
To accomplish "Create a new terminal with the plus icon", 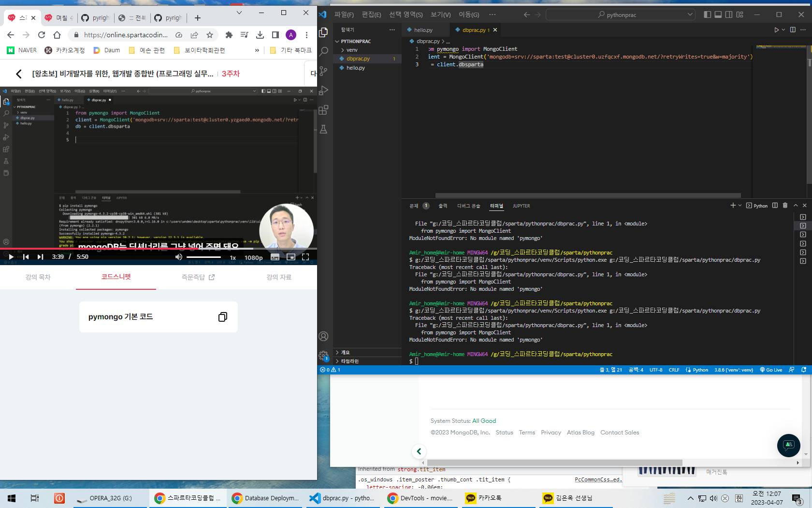I will point(733,206).
